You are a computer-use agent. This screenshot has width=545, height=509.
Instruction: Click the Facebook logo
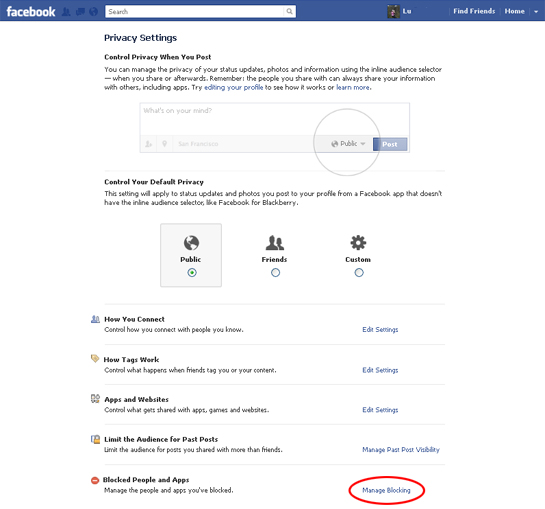tap(31, 11)
